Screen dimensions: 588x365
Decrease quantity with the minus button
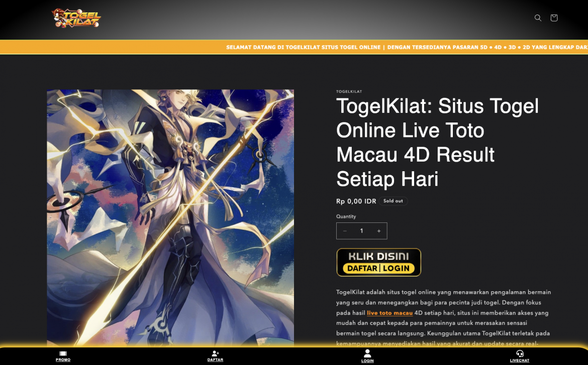click(345, 231)
